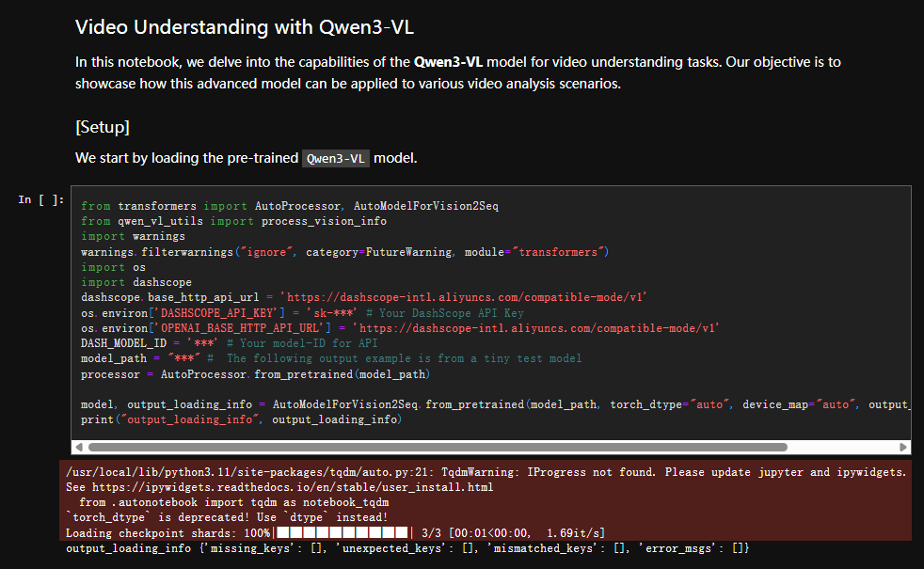Click the left arrow of the code scrollbar
The image size is (924, 569).
79,448
